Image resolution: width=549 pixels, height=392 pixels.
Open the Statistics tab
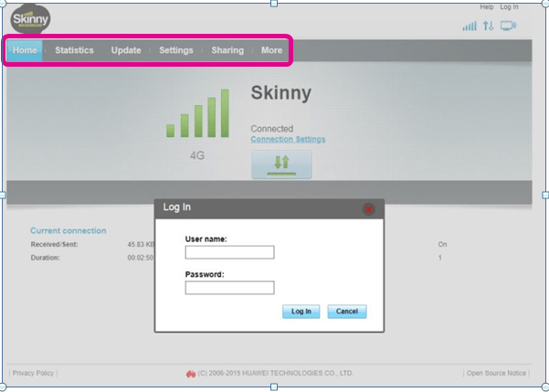click(x=74, y=50)
